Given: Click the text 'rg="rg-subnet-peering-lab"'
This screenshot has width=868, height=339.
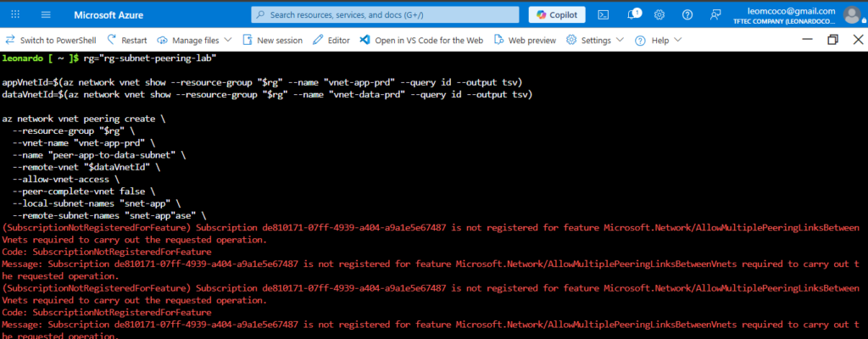Looking at the screenshot, I should (x=149, y=58).
